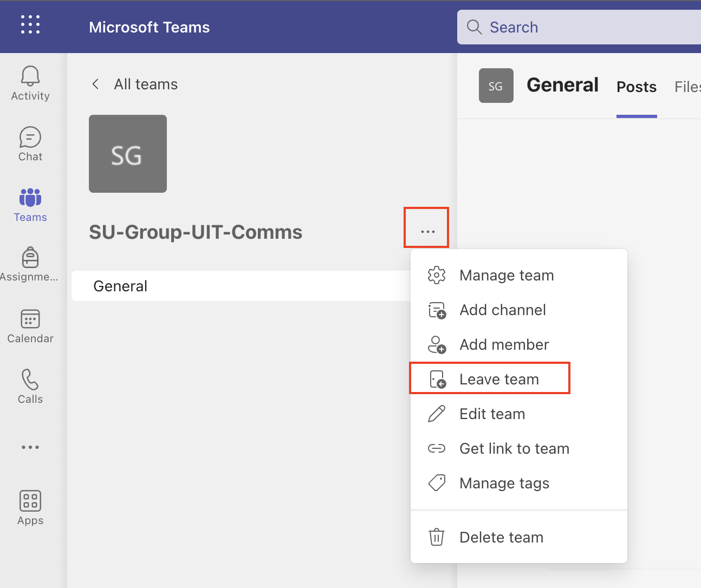
Task: Open the Apps sidebar icon
Action: [30, 508]
